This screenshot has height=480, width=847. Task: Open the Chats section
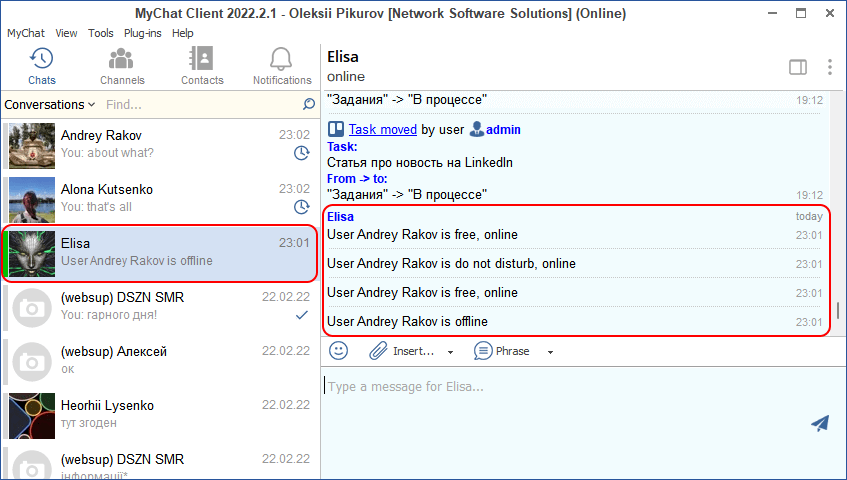pyautogui.click(x=41, y=66)
